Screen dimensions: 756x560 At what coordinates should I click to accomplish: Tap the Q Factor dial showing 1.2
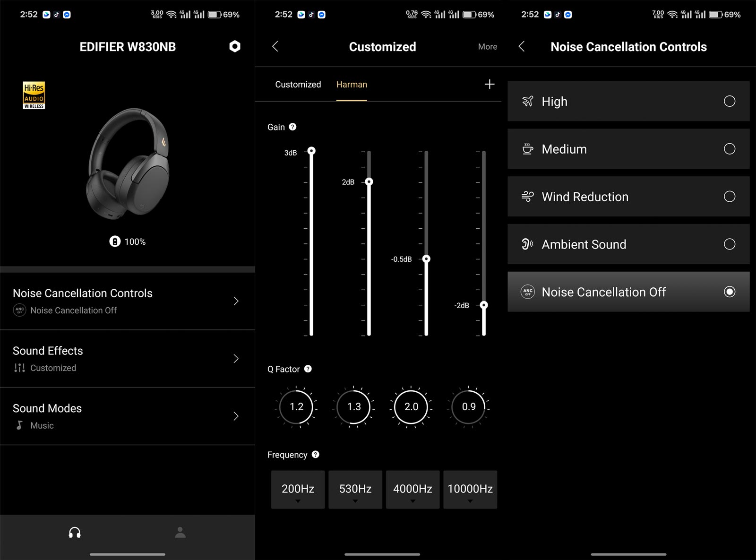tap(296, 406)
